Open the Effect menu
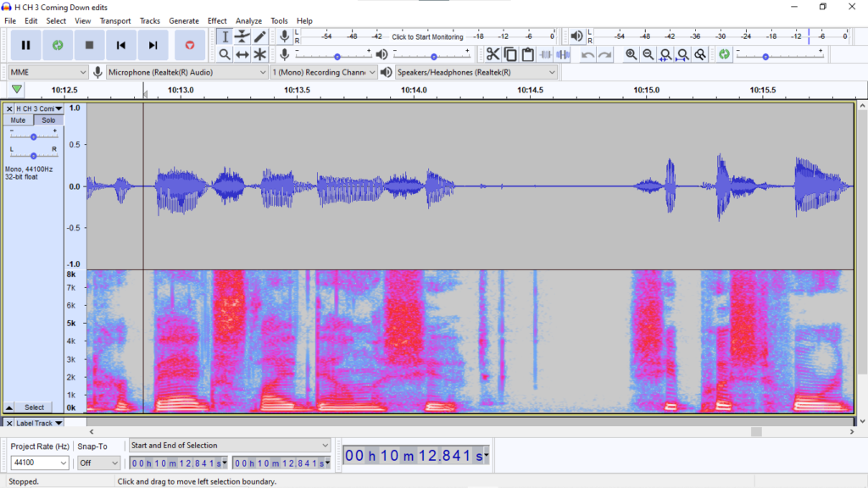The width and height of the screenshot is (868, 488). pos(217,20)
